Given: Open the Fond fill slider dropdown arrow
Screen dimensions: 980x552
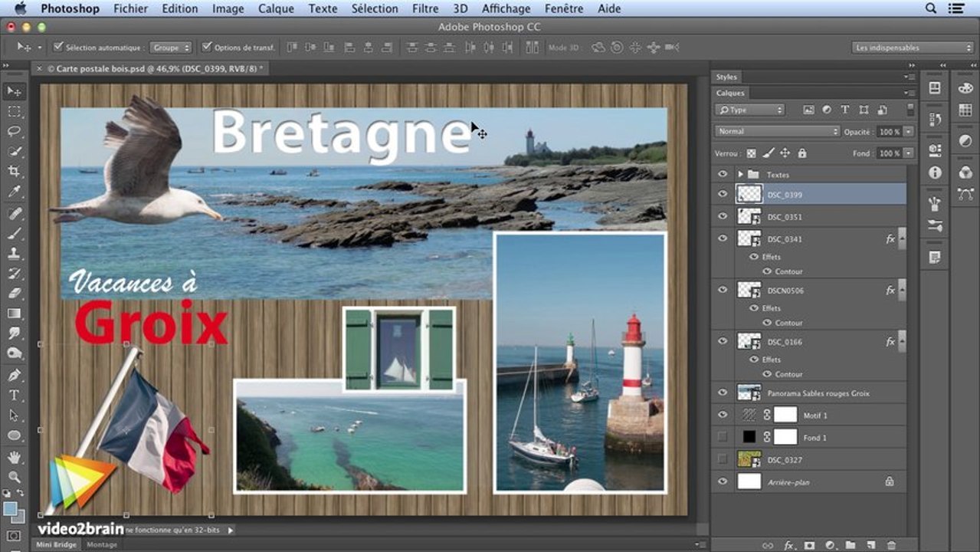Looking at the screenshot, I should click(x=908, y=153).
